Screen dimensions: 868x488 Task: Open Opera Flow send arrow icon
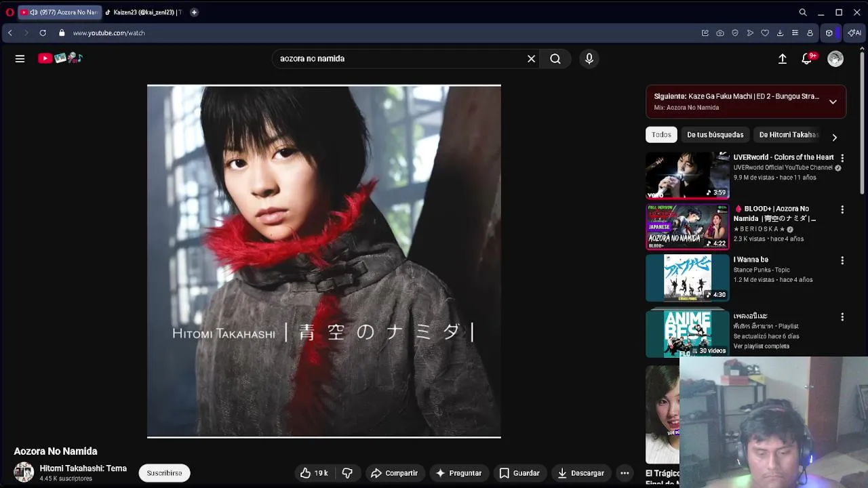[750, 33]
